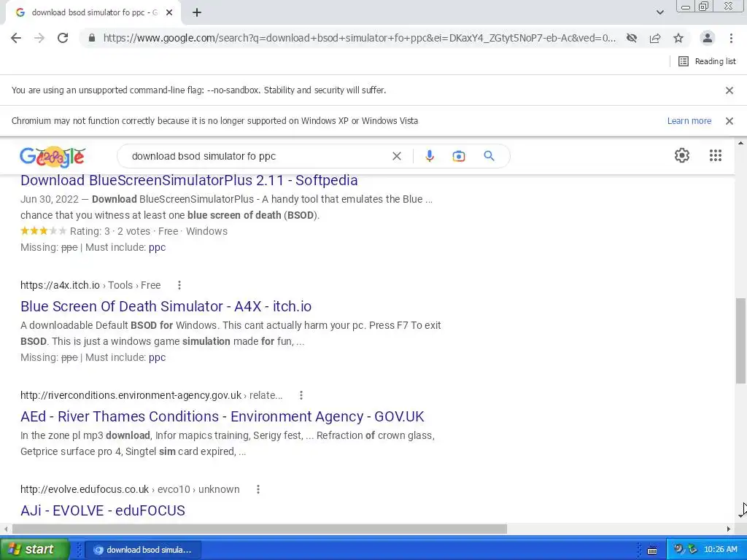Click the a4x.itch.io URL breadcrumb
This screenshot has height=560, width=747.
coord(90,285)
